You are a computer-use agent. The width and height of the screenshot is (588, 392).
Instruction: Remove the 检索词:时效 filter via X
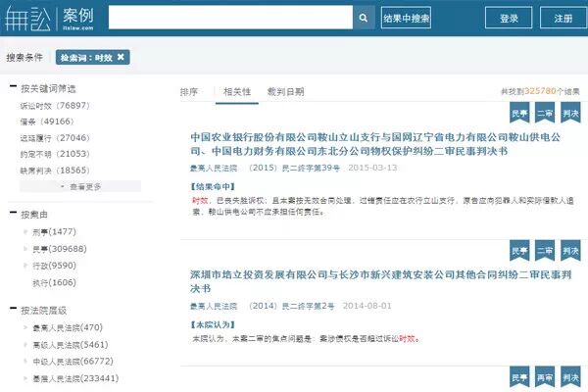pos(121,57)
